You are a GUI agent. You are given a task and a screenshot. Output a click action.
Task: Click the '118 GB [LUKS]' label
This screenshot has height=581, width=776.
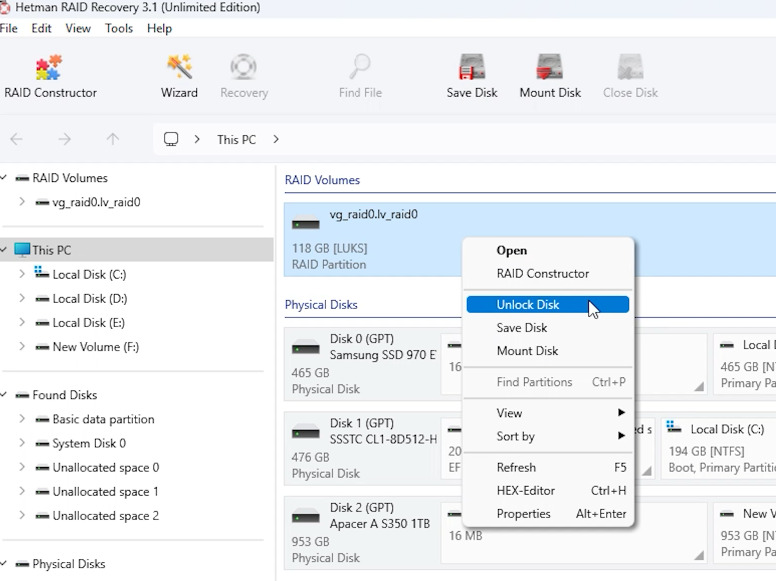point(329,248)
